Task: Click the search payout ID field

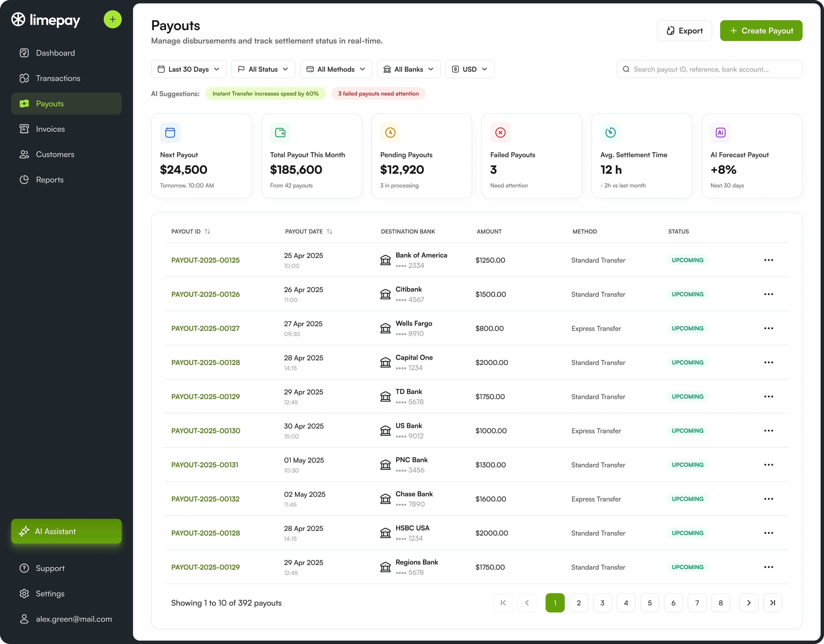Action: coord(709,69)
